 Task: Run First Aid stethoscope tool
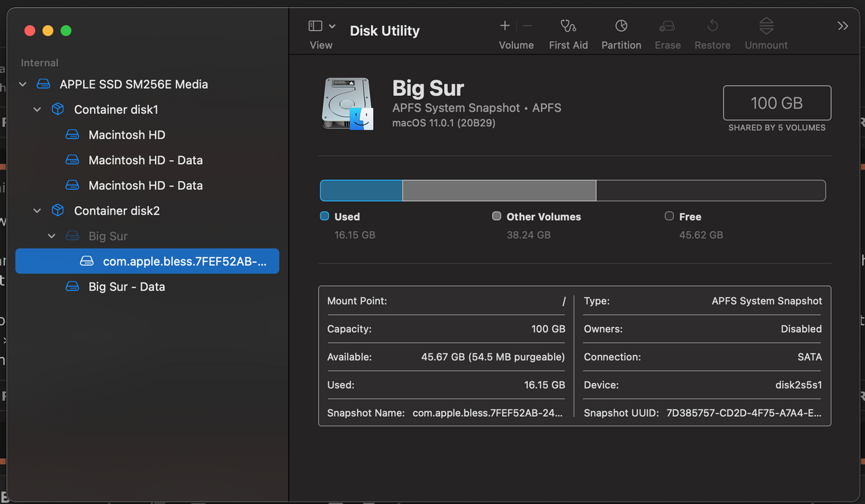click(x=568, y=26)
